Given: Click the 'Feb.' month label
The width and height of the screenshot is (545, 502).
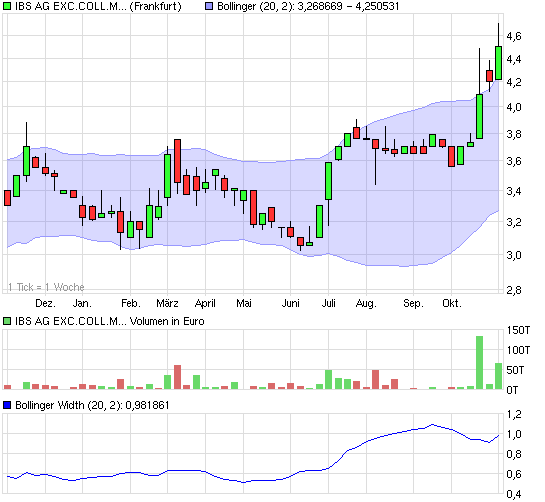Looking at the screenshot, I should click(x=131, y=303).
